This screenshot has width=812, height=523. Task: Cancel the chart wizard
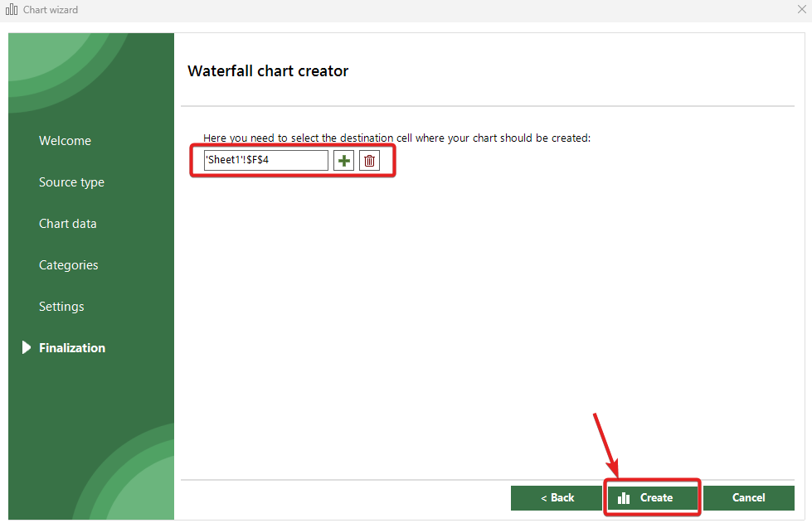[x=748, y=498]
